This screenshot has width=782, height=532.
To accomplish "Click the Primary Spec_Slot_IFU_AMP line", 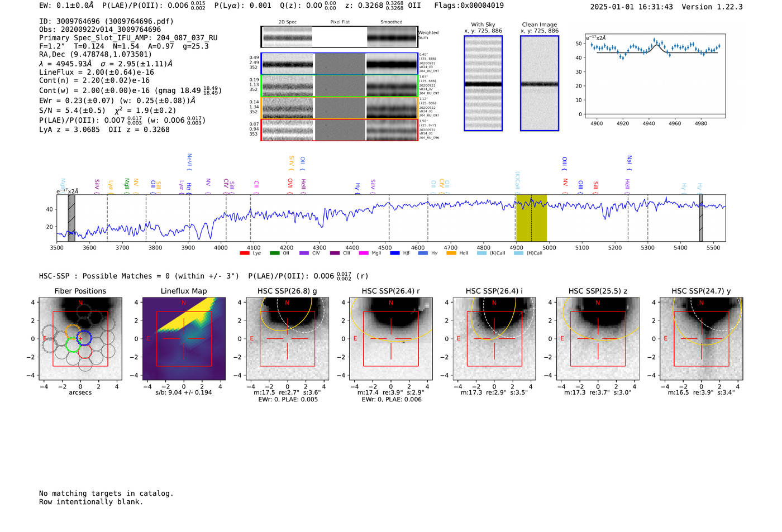I will [x=128, y=38].
